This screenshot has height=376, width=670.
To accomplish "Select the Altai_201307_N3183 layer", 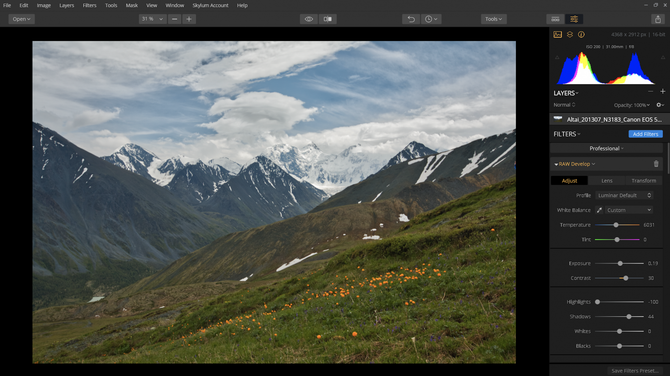I will [610, 120].
